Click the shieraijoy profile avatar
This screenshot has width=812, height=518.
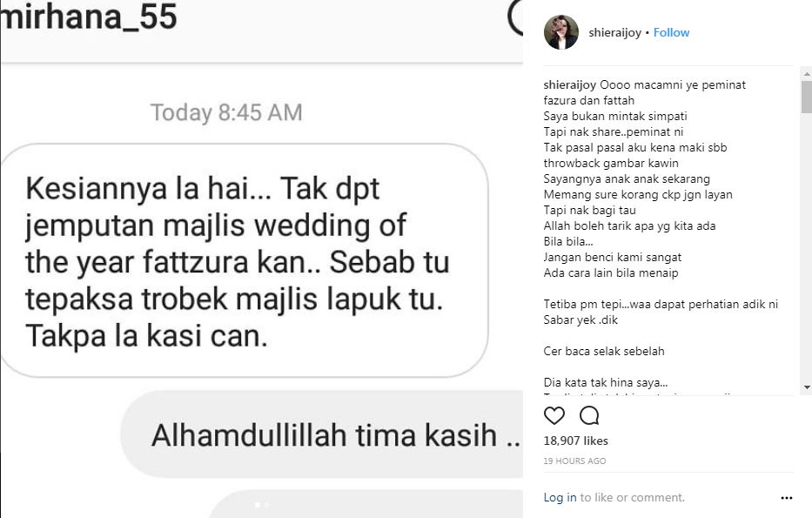tap(561, 32)
